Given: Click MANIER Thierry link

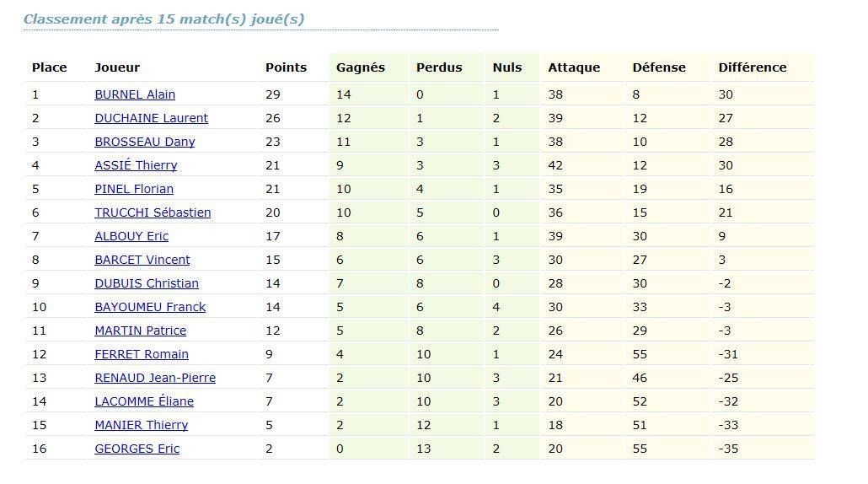Looking at the screenshot, I should click(141, 425).
